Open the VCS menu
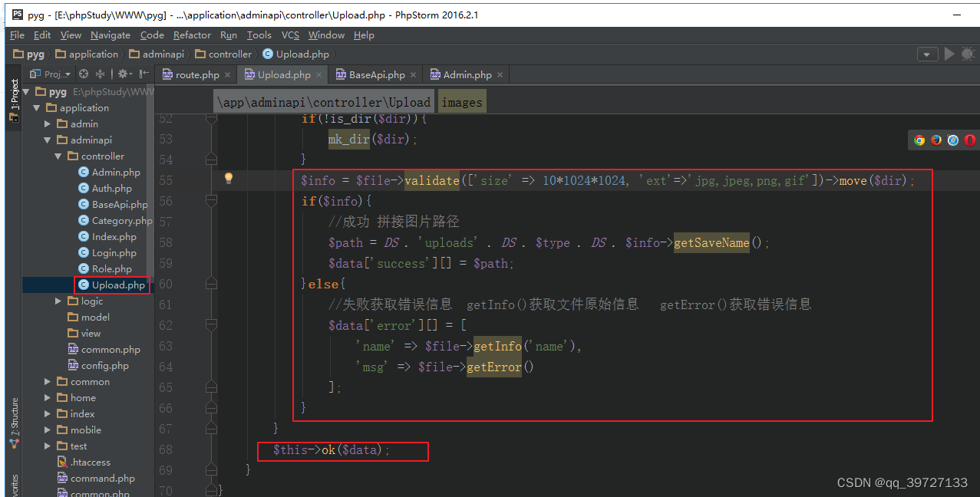Image resolution: width=980 pixels, height=497 pixels. (290, 35)
